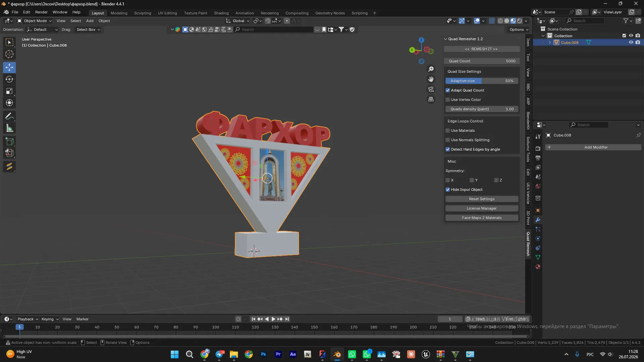
Task: Select the Cursor tool
Action: 9,54
